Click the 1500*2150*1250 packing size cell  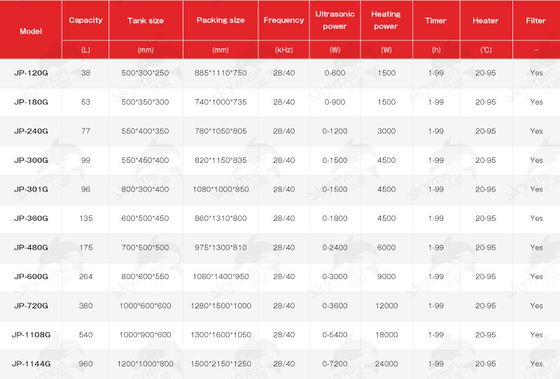221,364
